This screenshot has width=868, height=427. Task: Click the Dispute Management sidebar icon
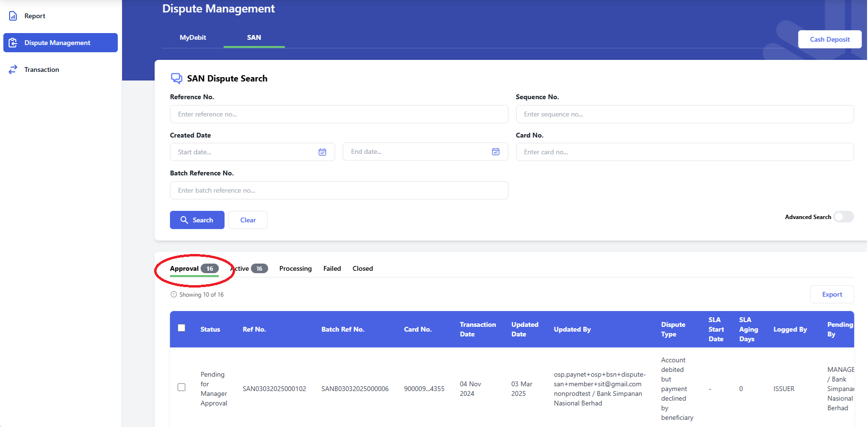(x=13, y=43)
